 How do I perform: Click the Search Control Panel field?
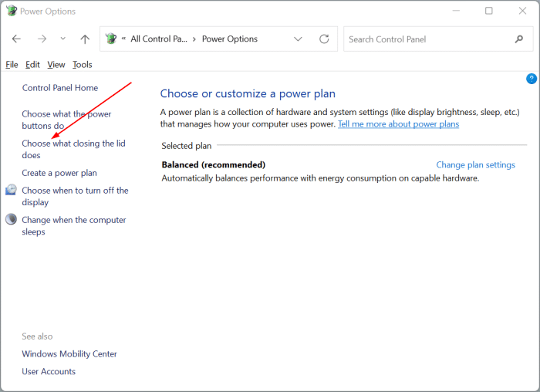[438, 39]
